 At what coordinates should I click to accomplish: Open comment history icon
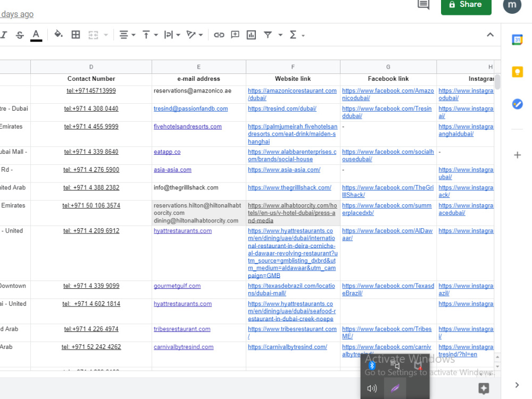point(423,4)
